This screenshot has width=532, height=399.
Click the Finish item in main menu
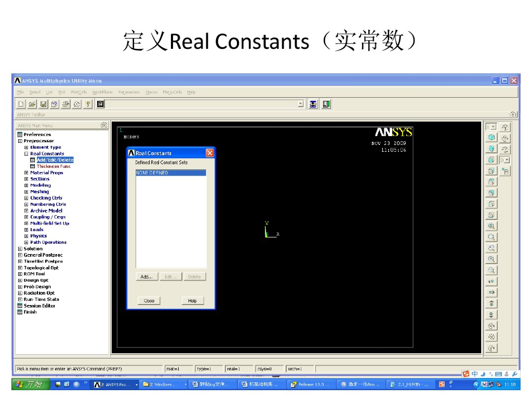pos(30,312)
